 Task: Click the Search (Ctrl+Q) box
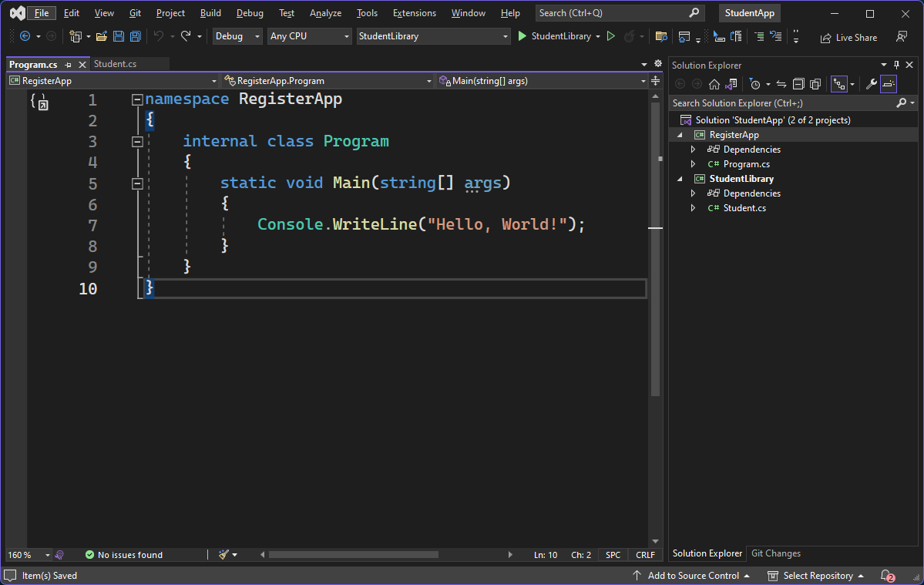pos(620,13)
